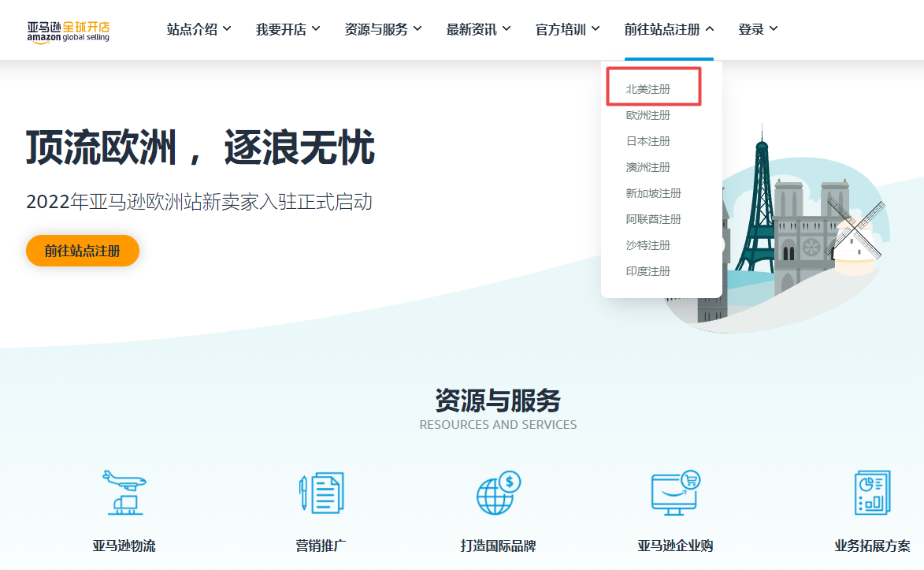Screen dimensions: 924x570
Task: Click the orange 前往站点注册 banner button
Action: (x=83, y=251)
